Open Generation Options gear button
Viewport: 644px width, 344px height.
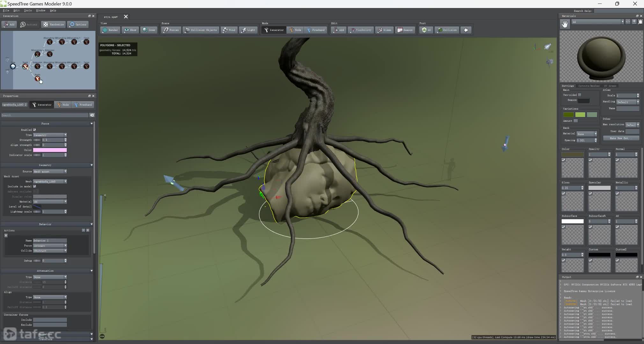[x=78, y=25]
